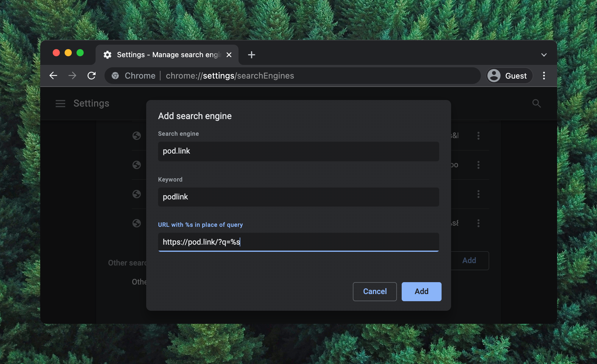This screenshot has height=364, width=597.
Task: Select the Settings - Manage search engines tab
Action: [x=167, y=55]
